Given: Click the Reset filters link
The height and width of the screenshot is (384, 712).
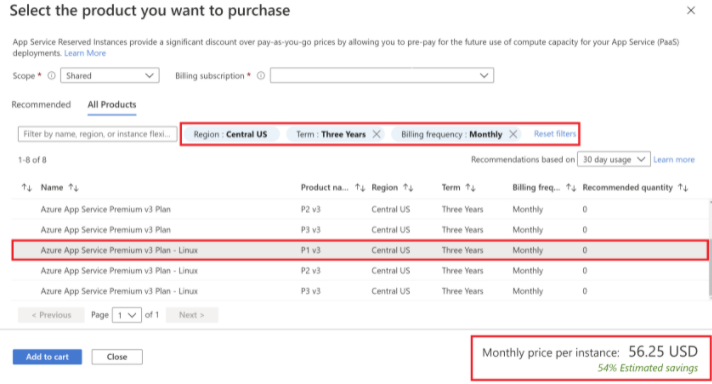Looking at the screenshot, I should click(x=554, y=134).
